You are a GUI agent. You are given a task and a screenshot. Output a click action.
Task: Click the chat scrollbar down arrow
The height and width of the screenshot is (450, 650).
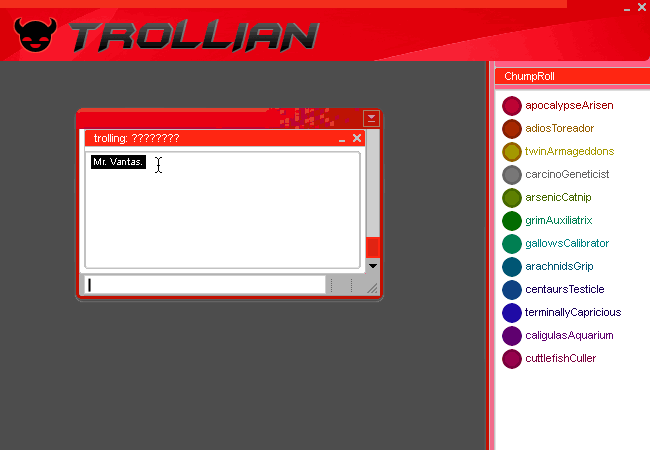click(x=373, y=265)
